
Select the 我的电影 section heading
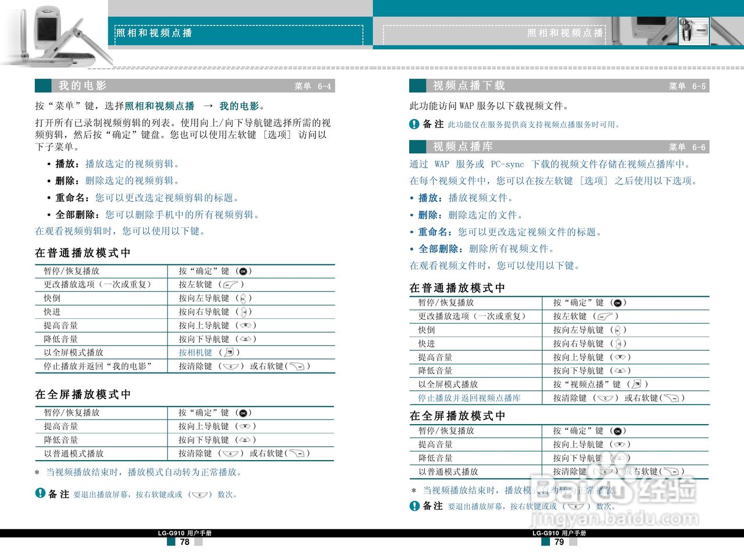click(83, 86)
